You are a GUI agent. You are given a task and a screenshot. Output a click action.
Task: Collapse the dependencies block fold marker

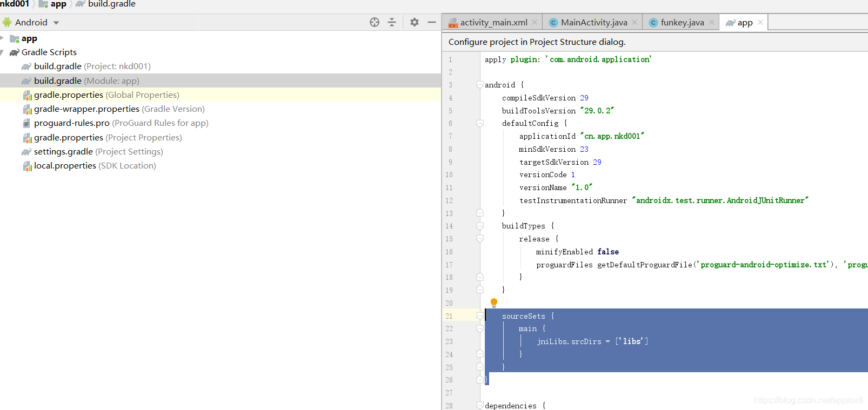point(480,405)
